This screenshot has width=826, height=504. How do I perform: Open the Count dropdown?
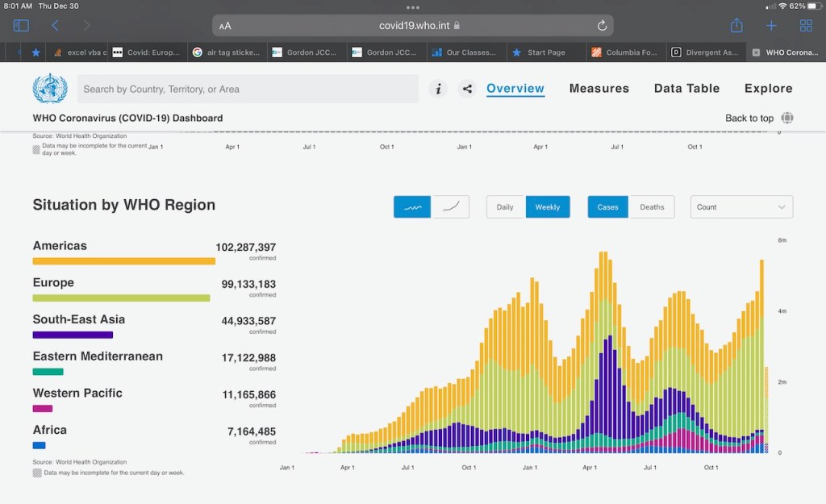741,207
